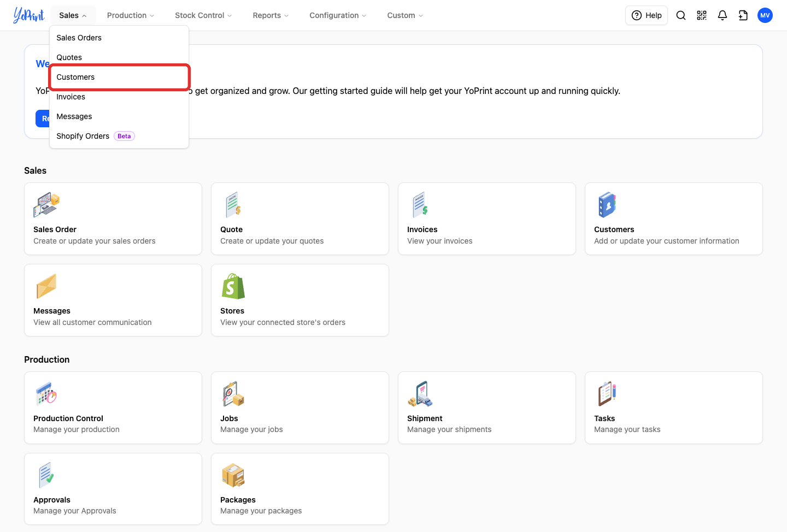Open the Quote card title
The width and height of the screenshot is (787, 532).
coord(231,229)
